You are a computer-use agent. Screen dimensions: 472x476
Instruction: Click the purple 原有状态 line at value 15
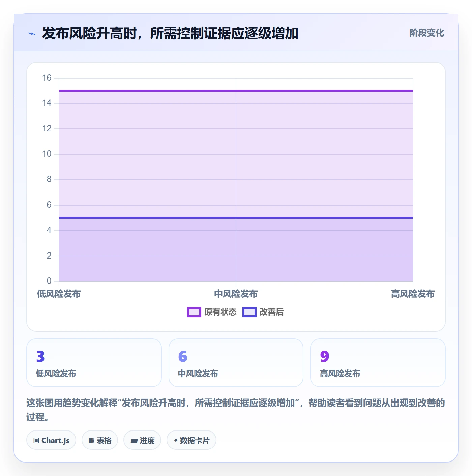pyautogui.click(x=236, y=91)
